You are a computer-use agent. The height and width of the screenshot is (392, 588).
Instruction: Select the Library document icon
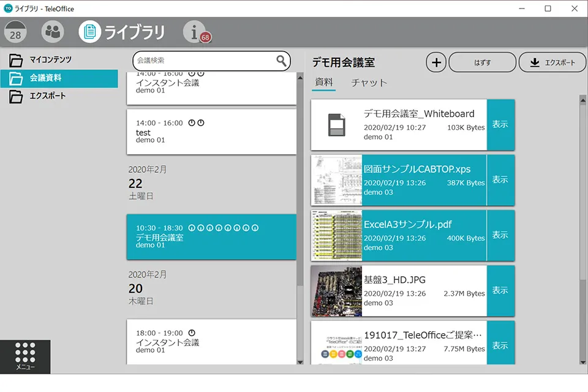click(x=90, y=32)
